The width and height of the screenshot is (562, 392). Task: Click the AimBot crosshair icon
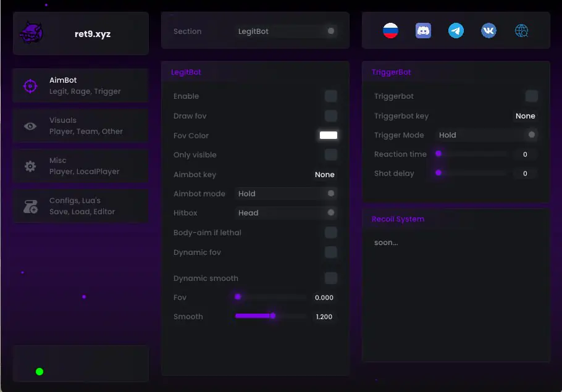click(30, 86)
